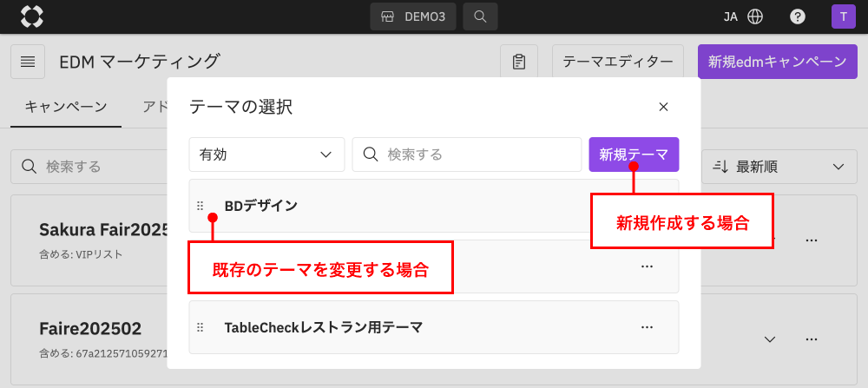Close the テーマの選択 dialog
868x388 pixels.
tap(663, 107)
